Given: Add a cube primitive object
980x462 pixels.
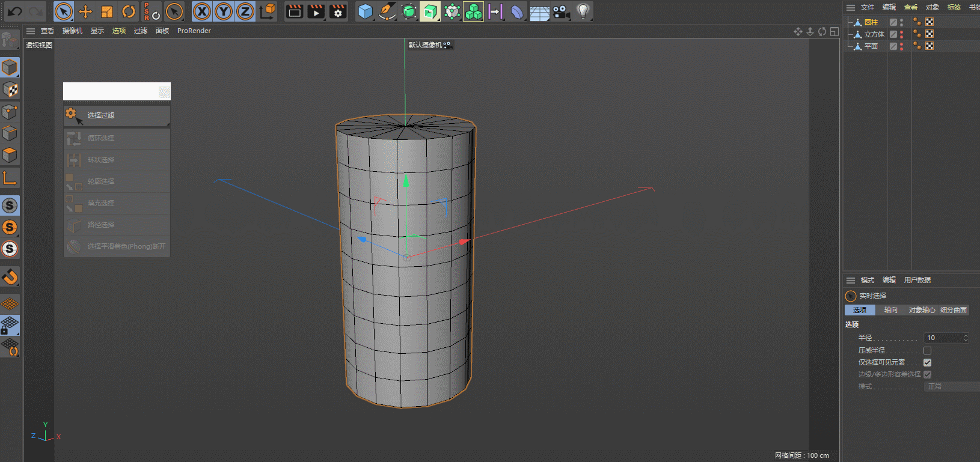Looking at the screenshot, I should [365, 11].
